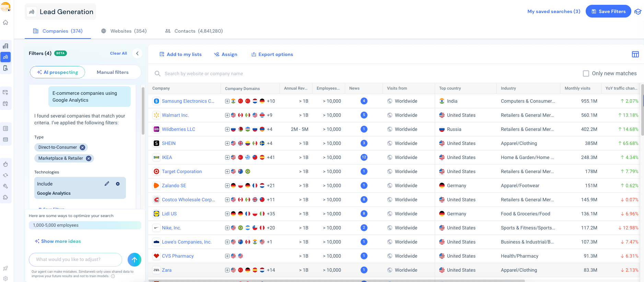Delete the Include Google Analytics filter
644x282 pixels.
coord(118,184)
